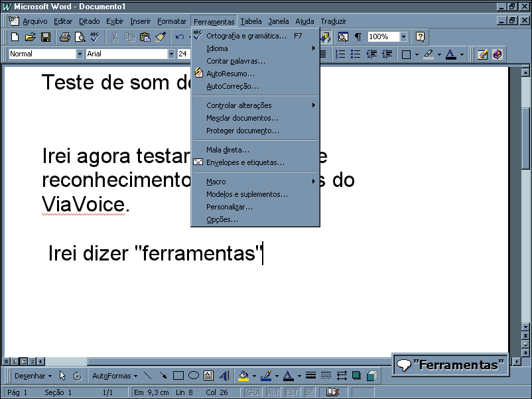Open the font name dropdown showing Arial
532x399 pixels.
tap(172, 54)
